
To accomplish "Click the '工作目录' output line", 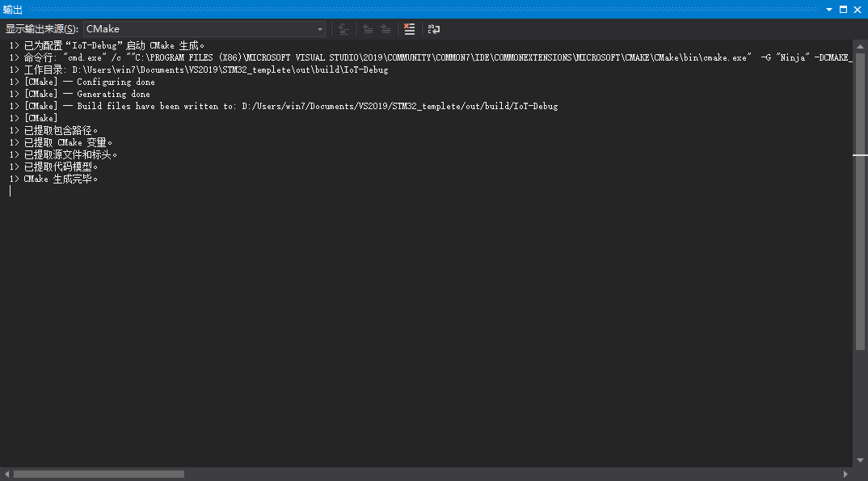I will [x=199, y=70].
